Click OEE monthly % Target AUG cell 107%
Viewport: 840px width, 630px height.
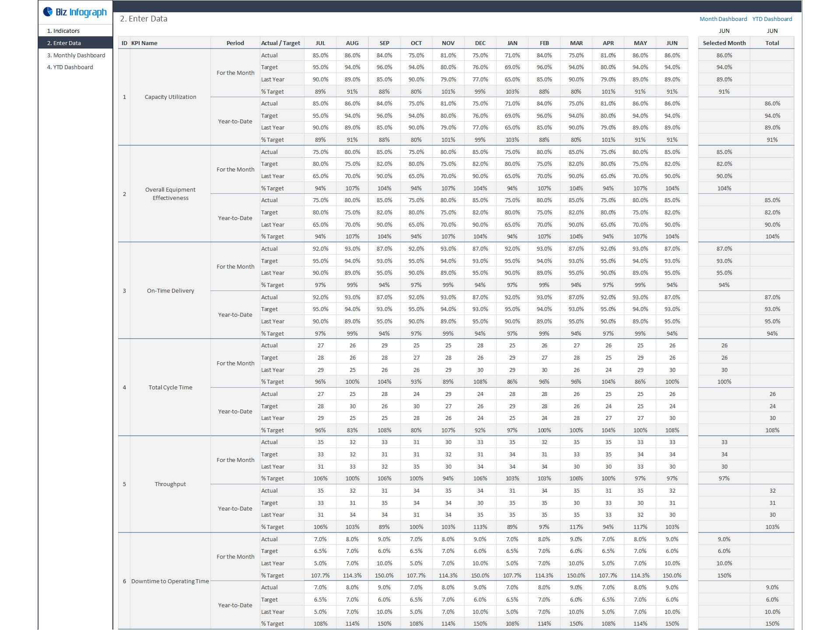[x=352, y=188]
